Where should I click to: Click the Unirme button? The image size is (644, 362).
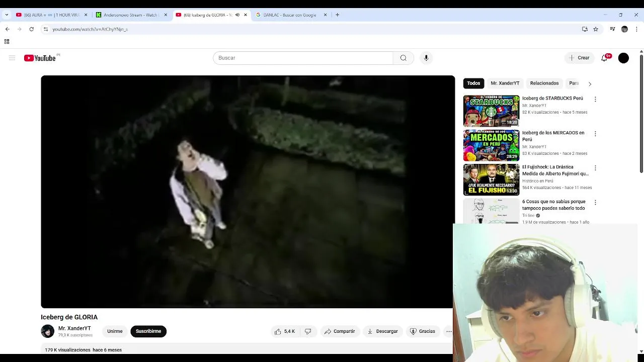[x=115, y=331]
